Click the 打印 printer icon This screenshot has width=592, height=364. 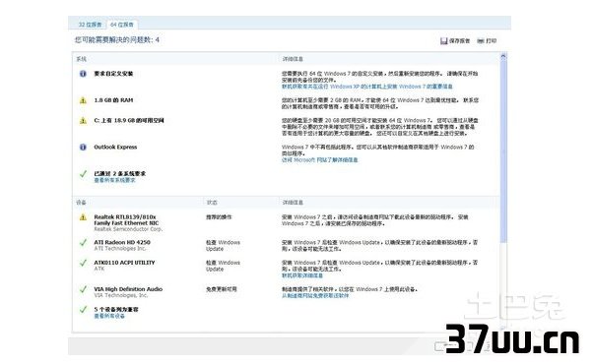tap(481, 40)
